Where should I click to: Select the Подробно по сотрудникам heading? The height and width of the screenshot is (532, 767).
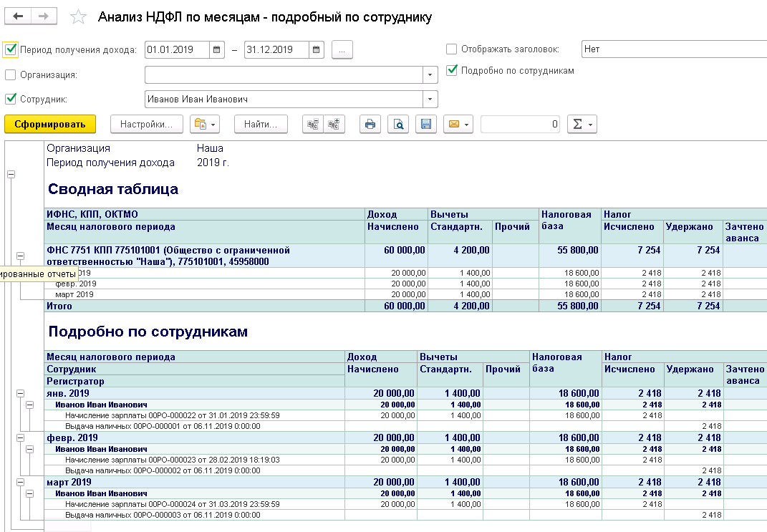(x=148, y=332)
